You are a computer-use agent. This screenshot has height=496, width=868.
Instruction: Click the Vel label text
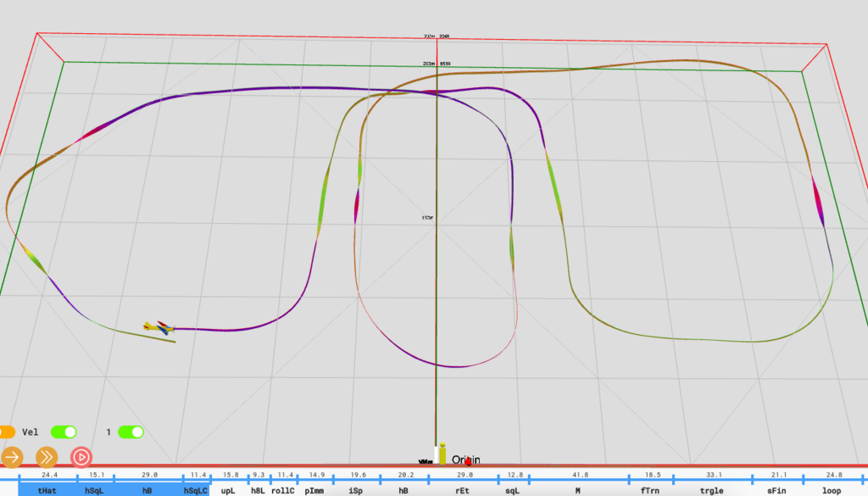[x=30, y=432]
